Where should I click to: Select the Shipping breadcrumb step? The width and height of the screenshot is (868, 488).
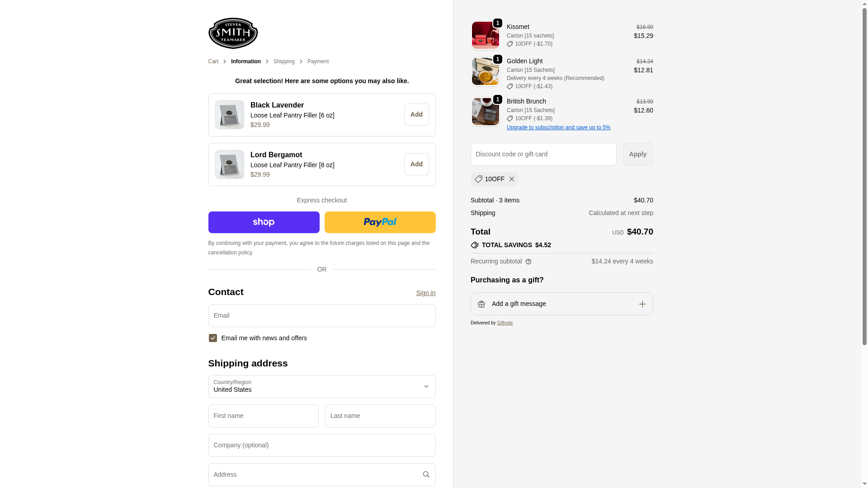(x=283, y=61)
